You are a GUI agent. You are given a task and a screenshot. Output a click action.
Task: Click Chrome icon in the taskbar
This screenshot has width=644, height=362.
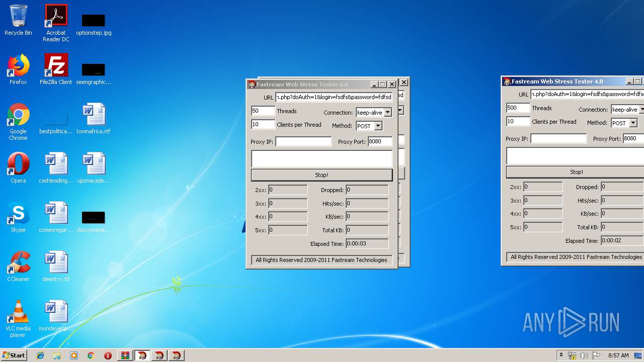point(91,355)
